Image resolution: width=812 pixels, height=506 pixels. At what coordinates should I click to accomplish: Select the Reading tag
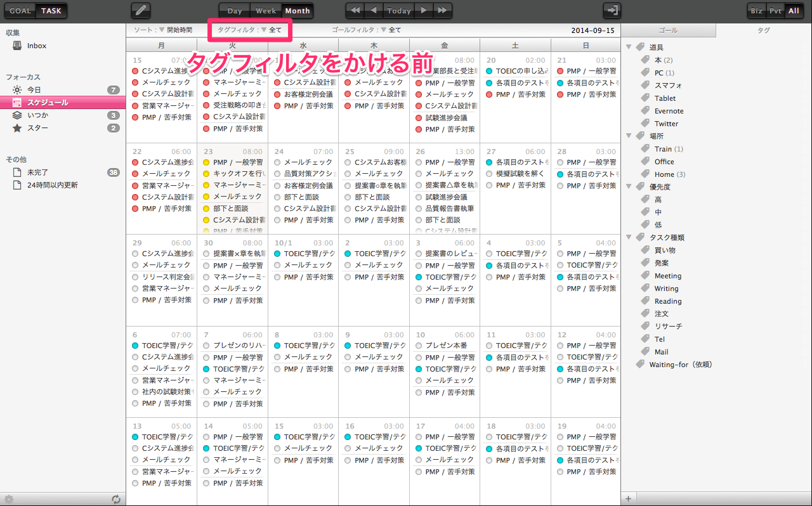[668, 301]
